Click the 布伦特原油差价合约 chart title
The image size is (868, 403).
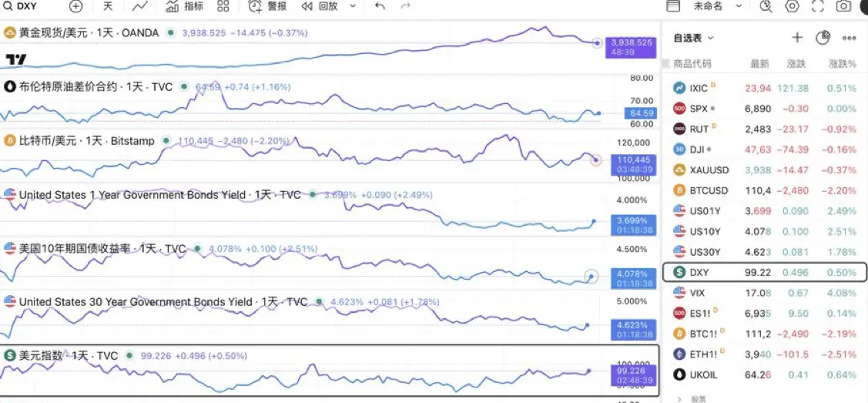[96, 87]
